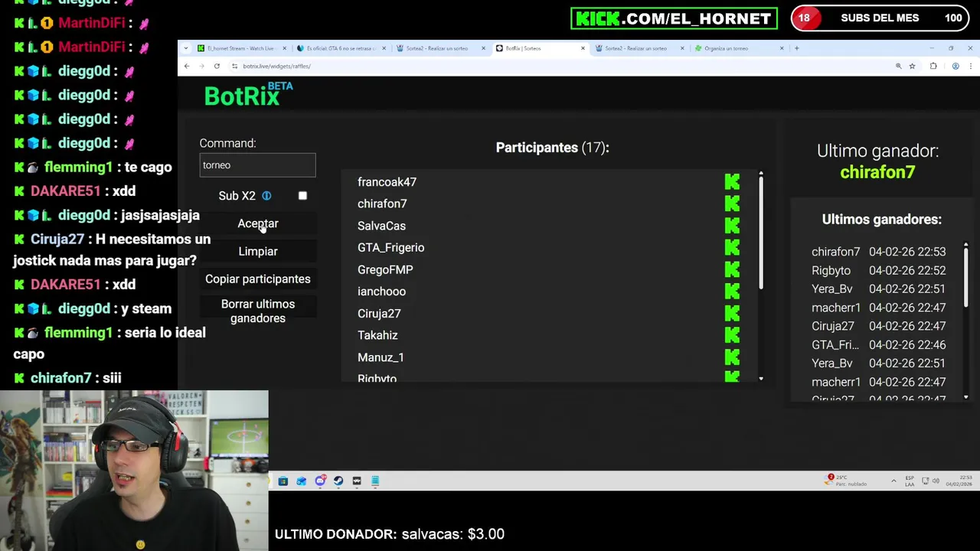Click the Kick icon in GregoFMP row
Screen dimensions: 980x551
[732, 269]
